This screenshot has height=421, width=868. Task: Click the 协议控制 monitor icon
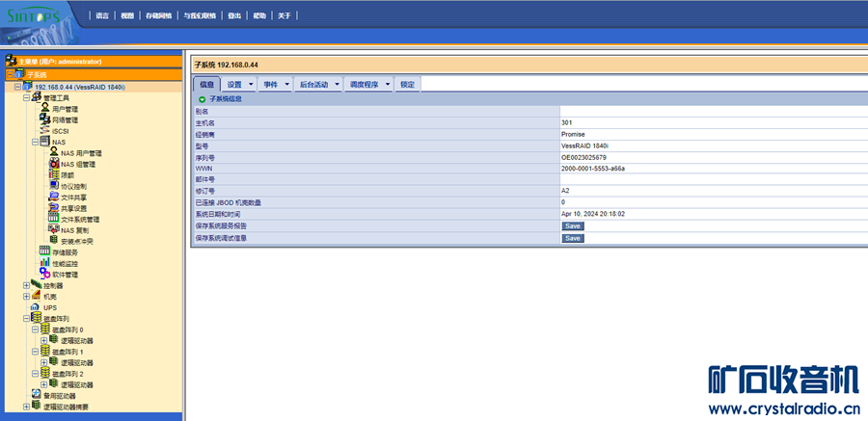(54, 185)
